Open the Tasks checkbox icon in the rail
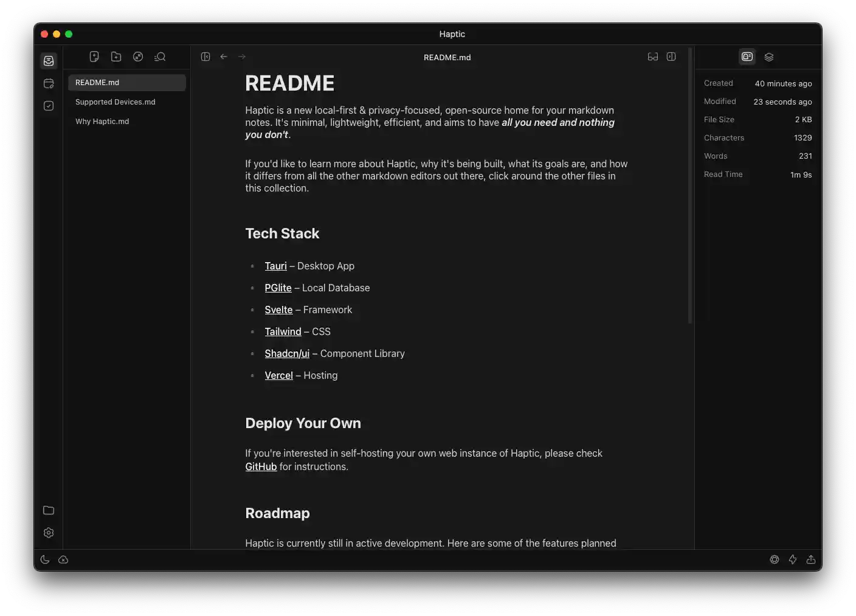This screenshot has width=856, height=616. 49,106
